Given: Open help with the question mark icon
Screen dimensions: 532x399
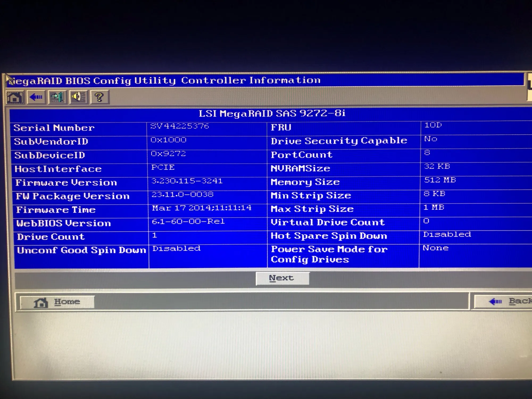Looking at the screenshot, I should click(99, 97).
